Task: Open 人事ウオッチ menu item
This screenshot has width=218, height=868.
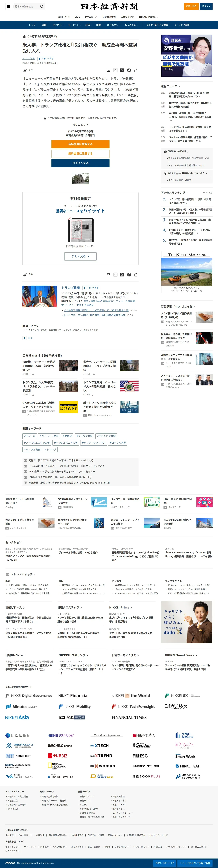Action: click(127, 17)
